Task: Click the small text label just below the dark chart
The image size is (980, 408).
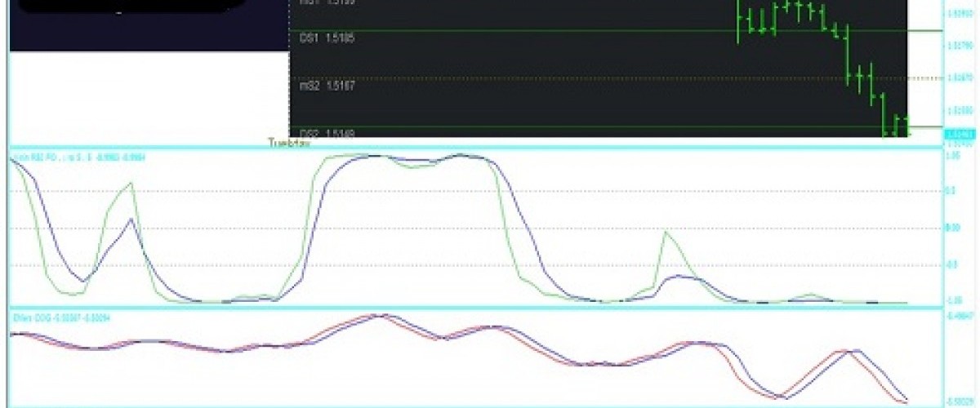Action: pyautogui.click(x=286, y=142)
